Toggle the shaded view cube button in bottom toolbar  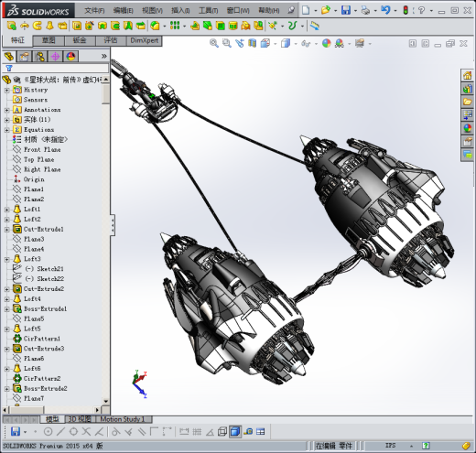click(235, 431)
